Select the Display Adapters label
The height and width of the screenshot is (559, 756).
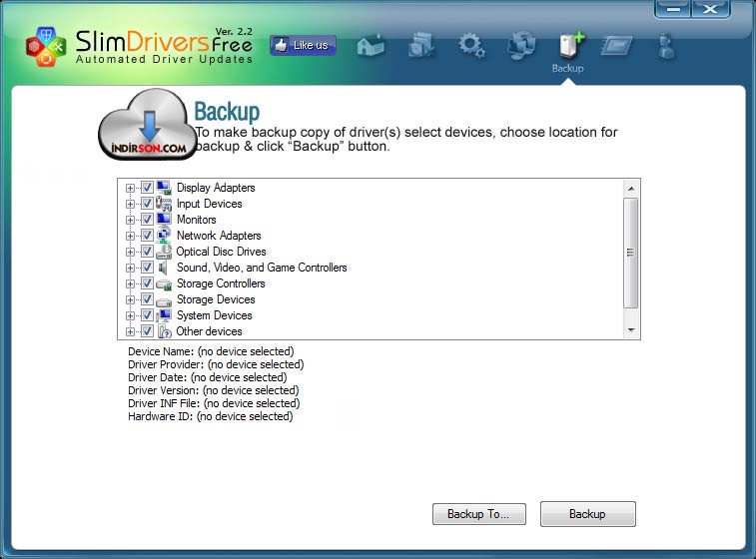216,188
